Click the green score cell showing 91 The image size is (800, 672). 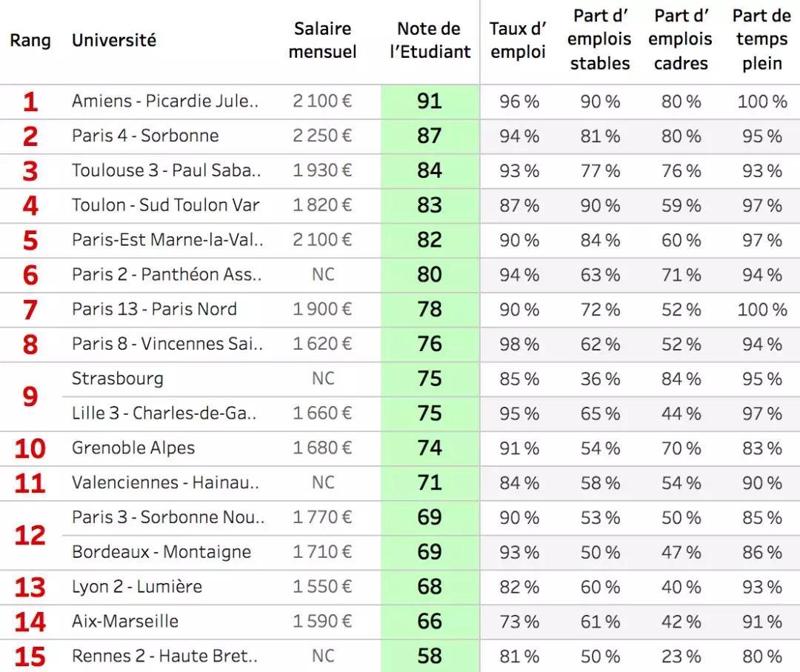[x=430, y=101]
